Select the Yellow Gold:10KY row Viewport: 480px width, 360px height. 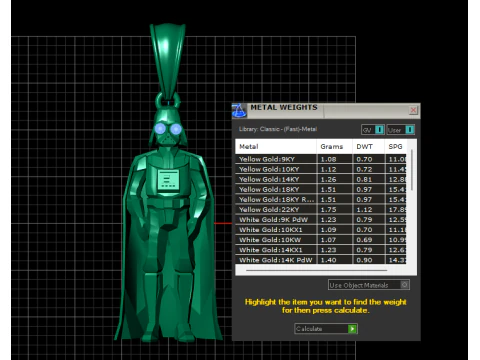pos(321,169)
